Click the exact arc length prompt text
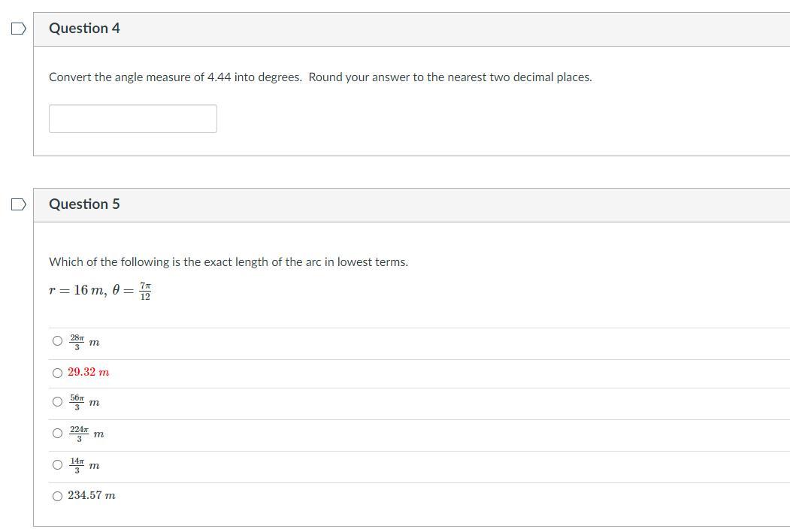The height and width of the screenshot is (532, 790). [228, 262]
